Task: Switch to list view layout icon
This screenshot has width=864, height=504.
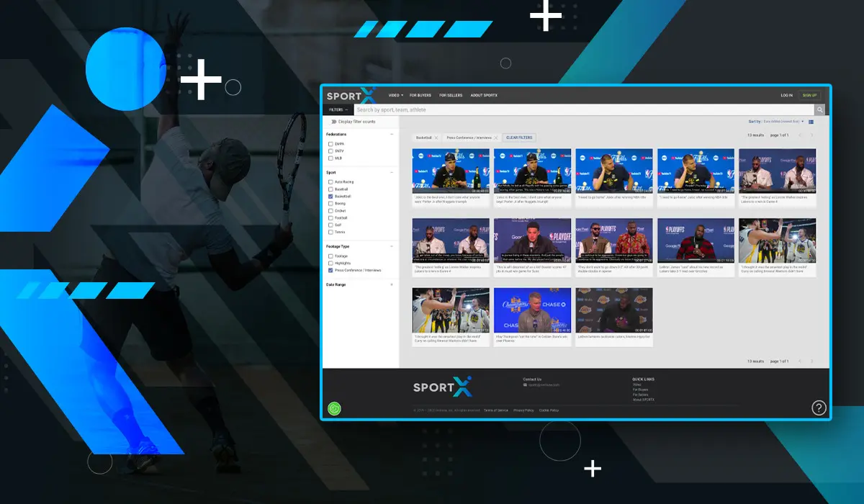Action: 811,122
